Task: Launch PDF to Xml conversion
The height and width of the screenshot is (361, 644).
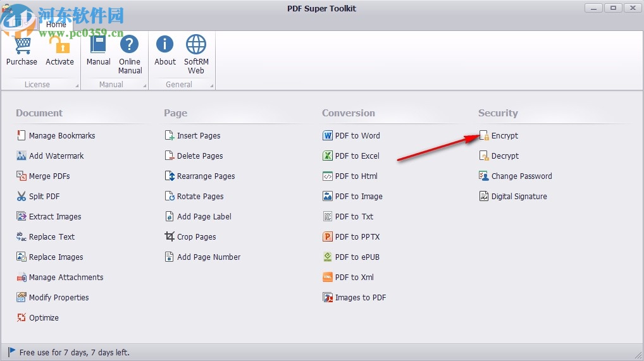Action: (x=349, y=277)
